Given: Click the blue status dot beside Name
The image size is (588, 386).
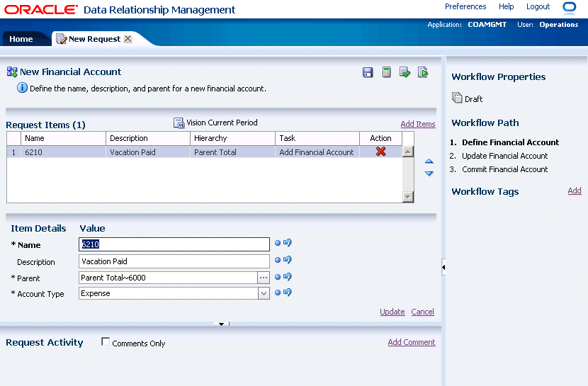Looking at the screenshot, I should pyautogui.click(x=278, y=243).
